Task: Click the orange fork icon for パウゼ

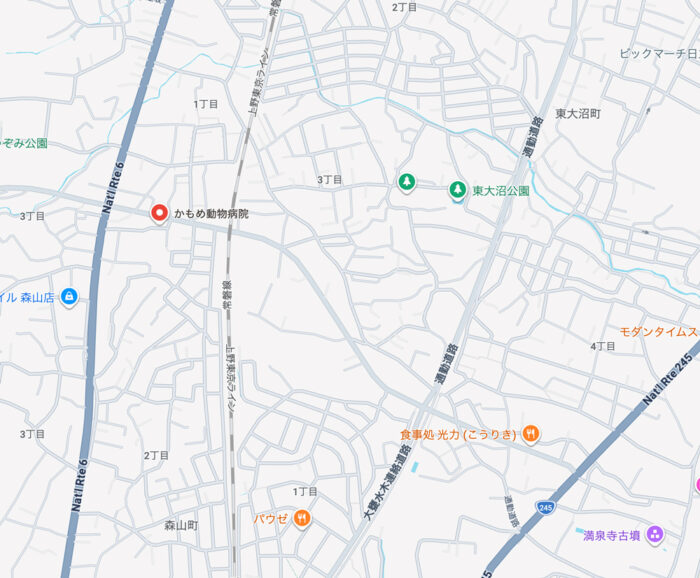Action: pos(302,519)
